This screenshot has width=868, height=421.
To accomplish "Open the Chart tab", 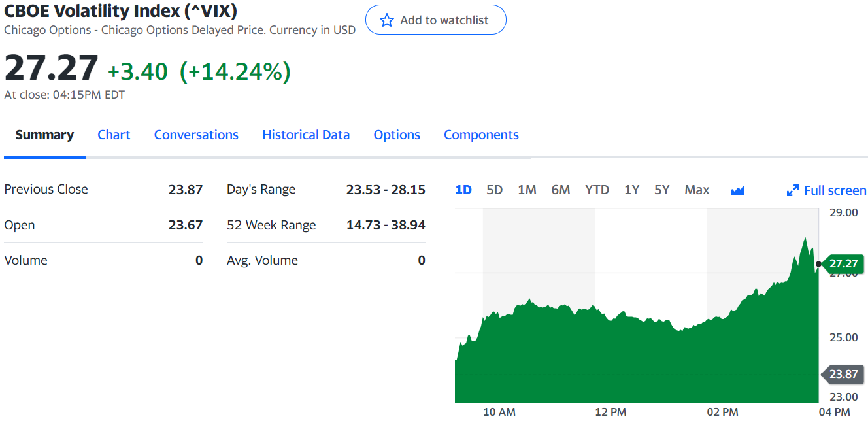I will (114, 135).
